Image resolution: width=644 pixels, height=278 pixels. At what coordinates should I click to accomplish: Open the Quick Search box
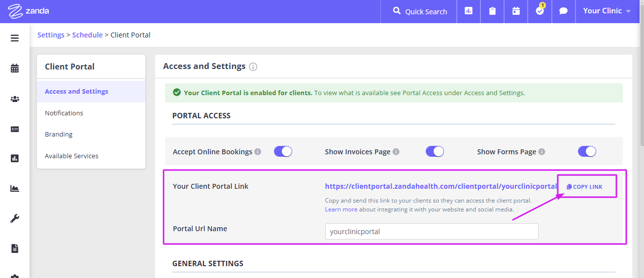pyautogui.click(x=420, y=11)
